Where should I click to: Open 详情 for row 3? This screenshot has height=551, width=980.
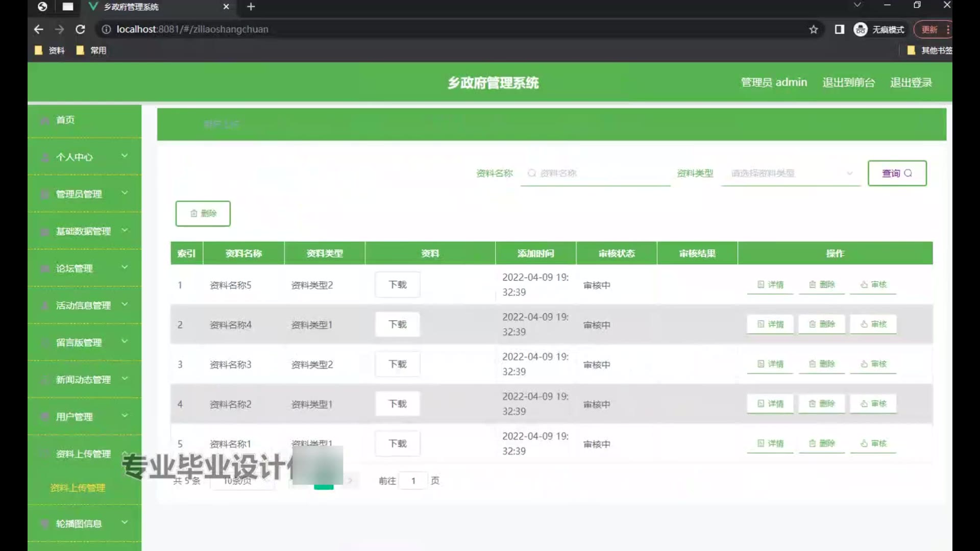(x=770, y=364)
